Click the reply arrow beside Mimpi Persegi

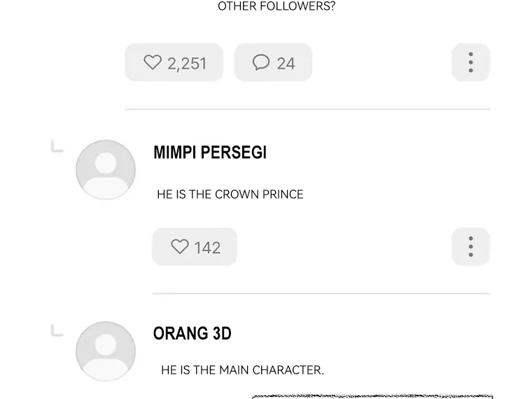(57, 146)
